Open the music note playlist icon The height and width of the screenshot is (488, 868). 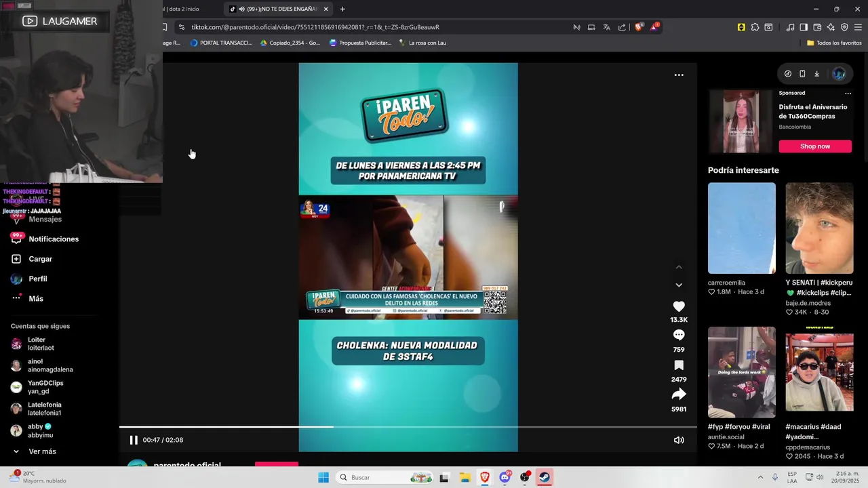coord(790,27)
